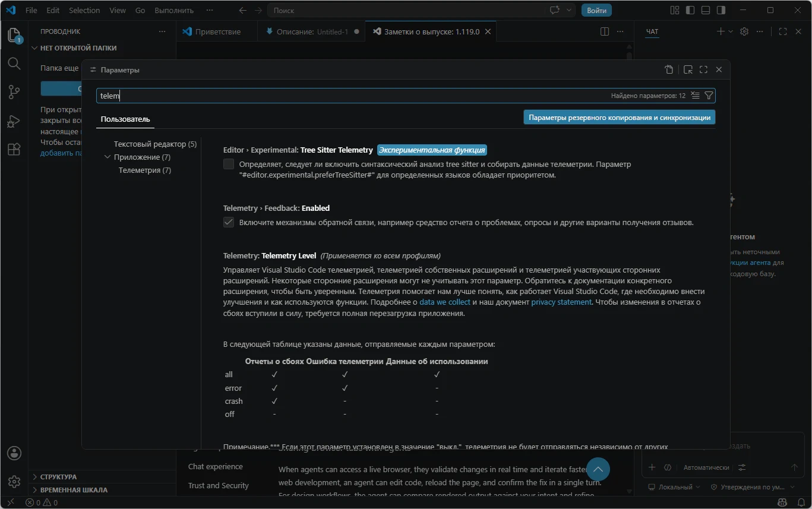This screenshot has height=509, width=812.
Task: Show errors and warnings in status bar
Action: (42, 502)
